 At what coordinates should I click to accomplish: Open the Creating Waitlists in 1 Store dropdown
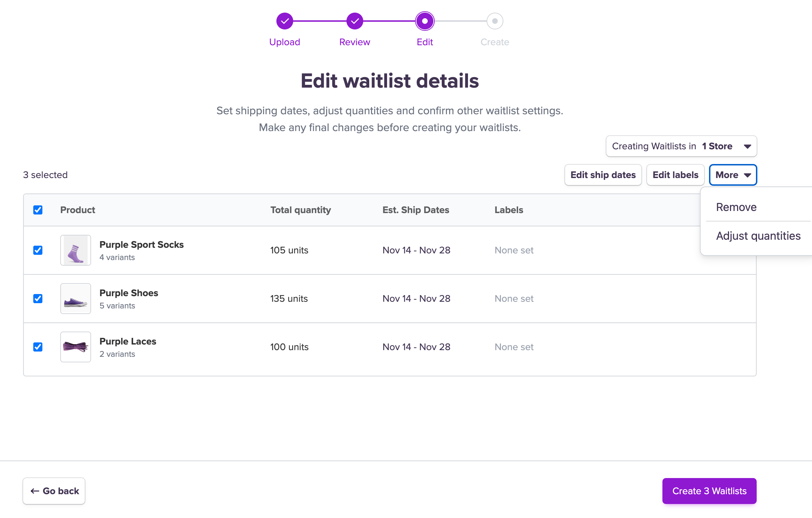[681, 146]
